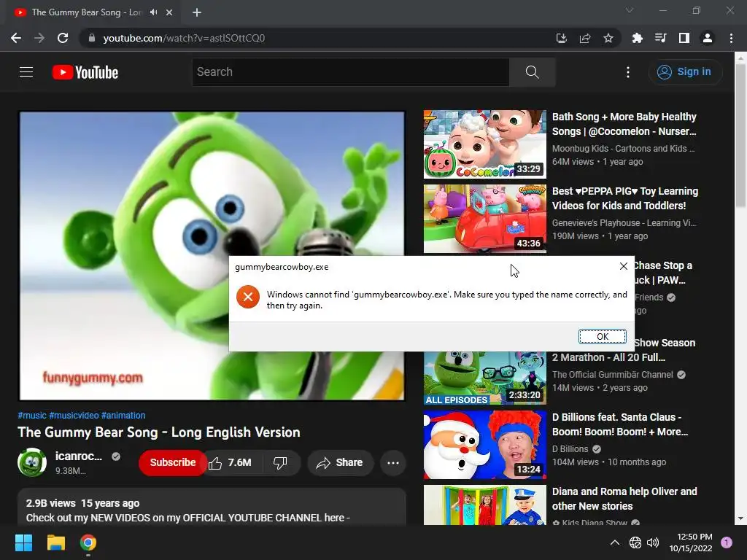Toggle Chrome side panel

684,38
